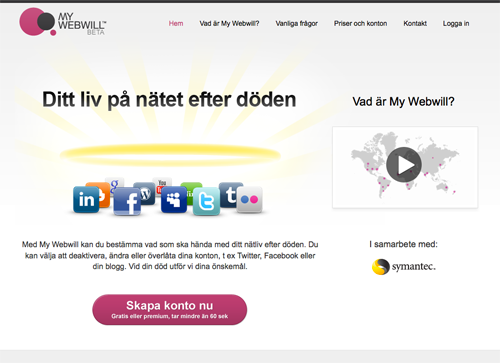Open the Kontakt page
500x363 pixels.
415,24
